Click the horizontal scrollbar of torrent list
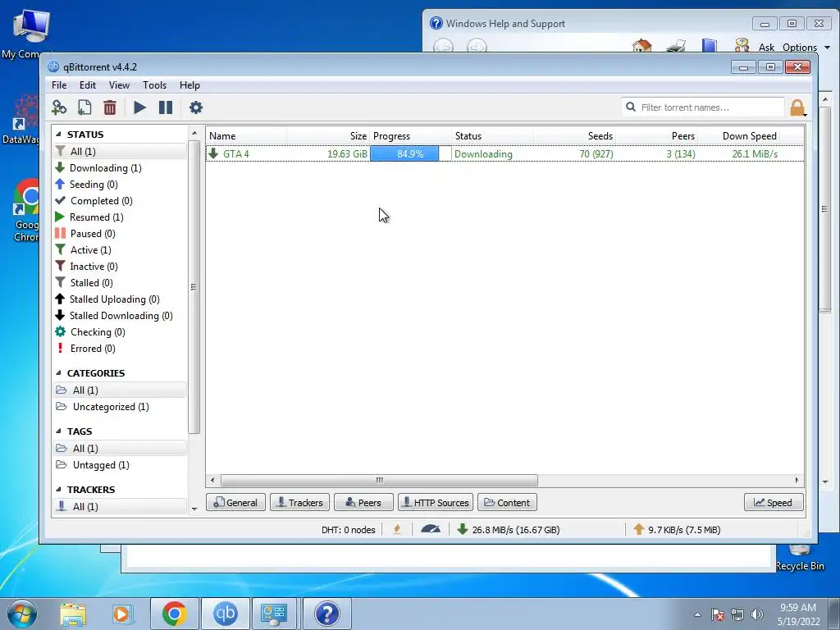 [x=379, y=480]
